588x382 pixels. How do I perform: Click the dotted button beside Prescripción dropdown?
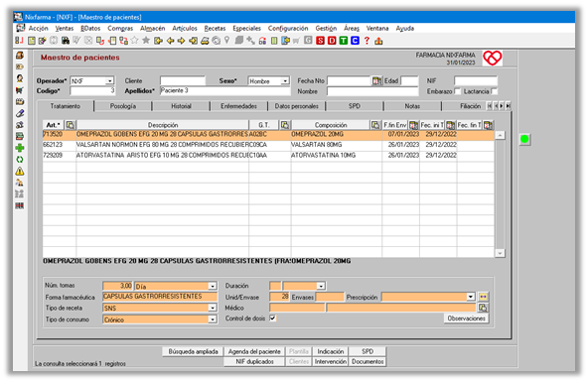(483, 297)
